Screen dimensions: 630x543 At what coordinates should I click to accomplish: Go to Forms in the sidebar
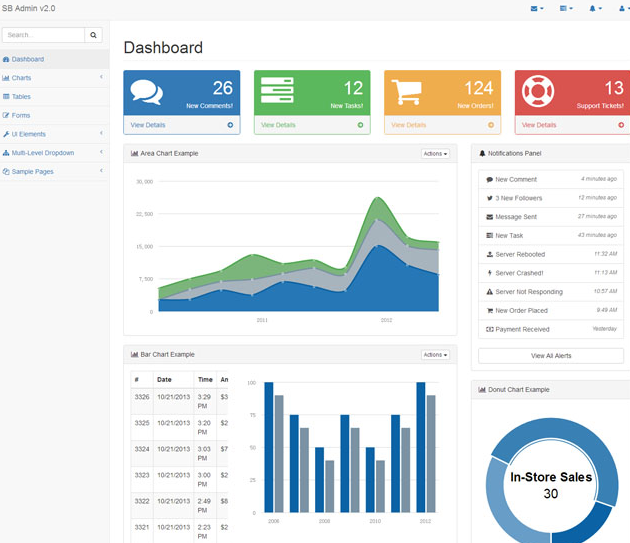click(54, 115)
